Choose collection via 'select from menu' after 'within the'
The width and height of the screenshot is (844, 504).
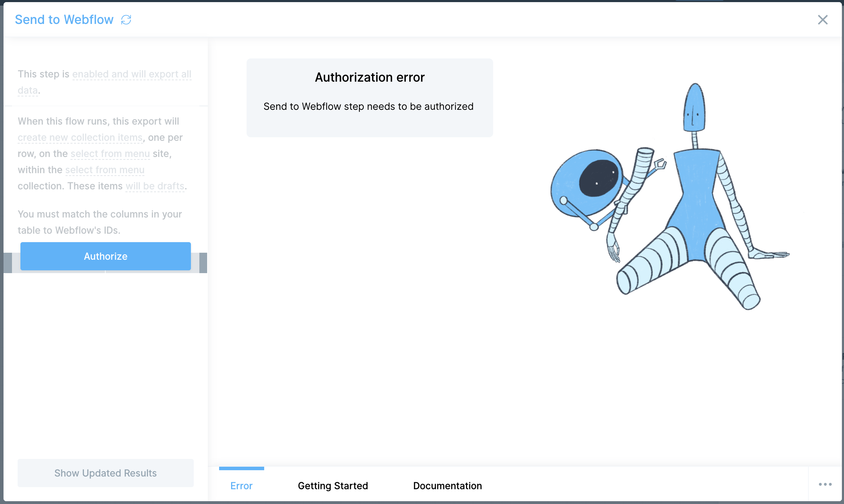coord(105,170)
